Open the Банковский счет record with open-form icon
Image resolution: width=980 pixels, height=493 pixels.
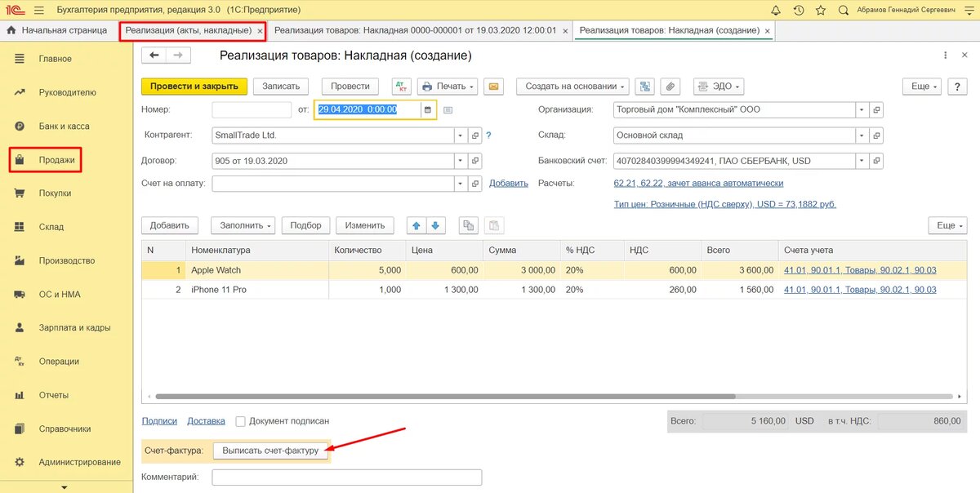pos(876,161)
